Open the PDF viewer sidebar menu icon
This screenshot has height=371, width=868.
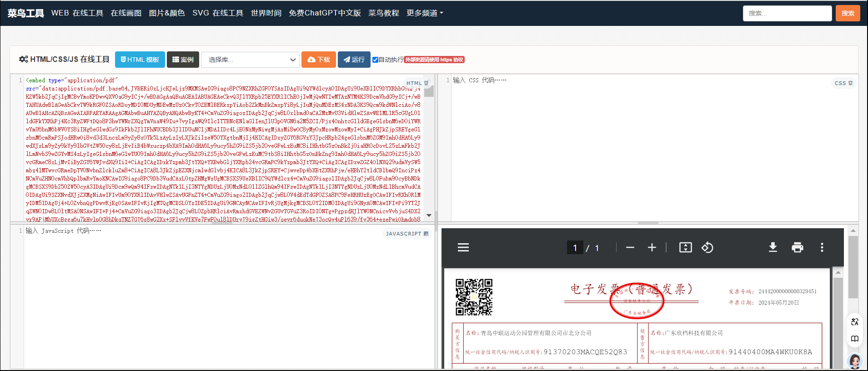coord(463,247)
